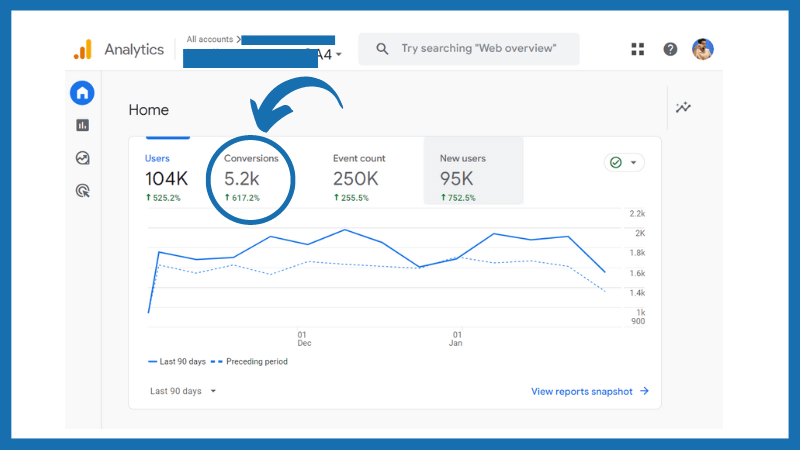
Task: Open the View reports snapshot link
Action: (x=590, y=391)
